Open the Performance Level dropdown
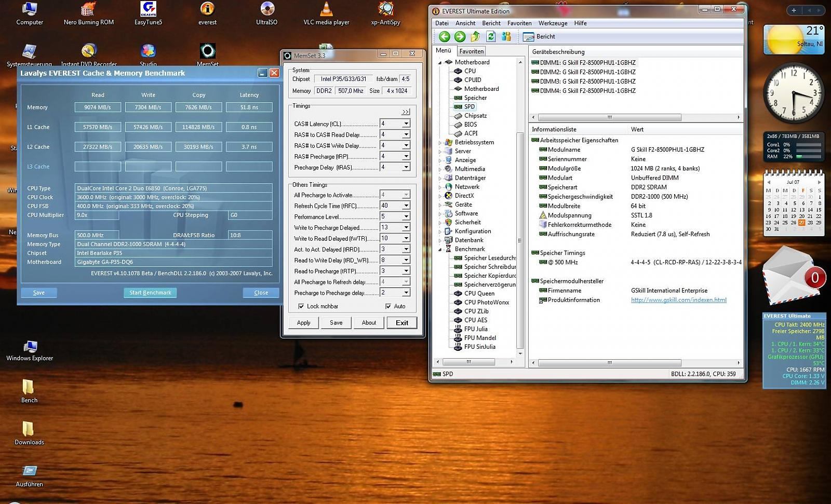The width and height of the screenshot is (831, 504). (x=406, y=216)
